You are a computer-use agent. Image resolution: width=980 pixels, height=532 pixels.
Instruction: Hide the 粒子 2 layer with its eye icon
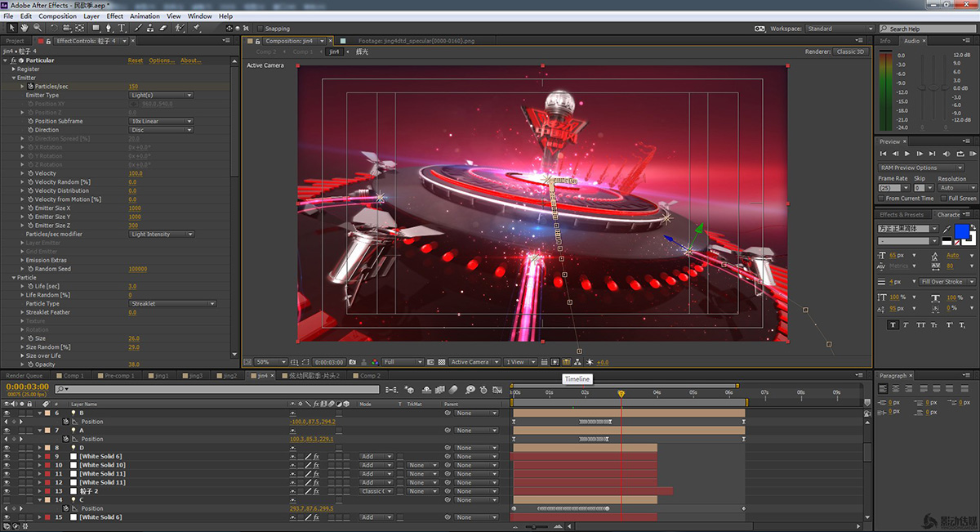click(x=7, y=491)
